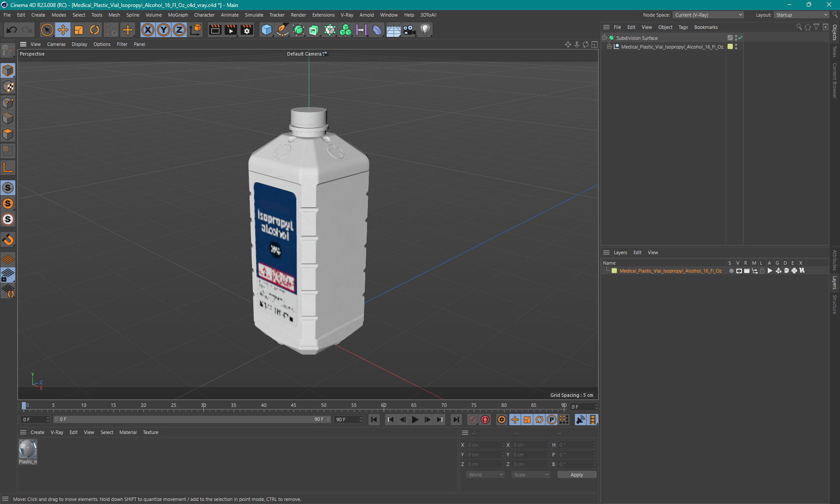Open Node Space dropdown
Screen dimensions: 840x504
(708, 15)
